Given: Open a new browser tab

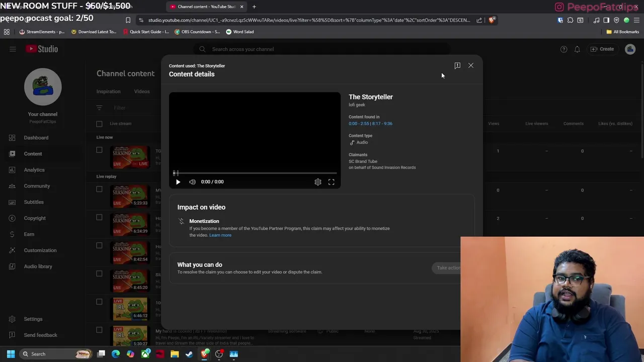Looking at the screenshot, I should click(x=254, y=7).
